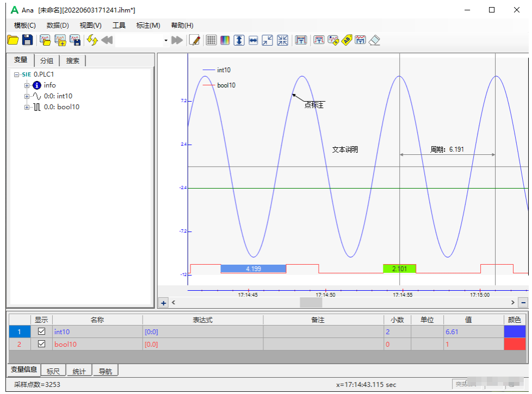Toggle the grid display icon

click(211, 40)
